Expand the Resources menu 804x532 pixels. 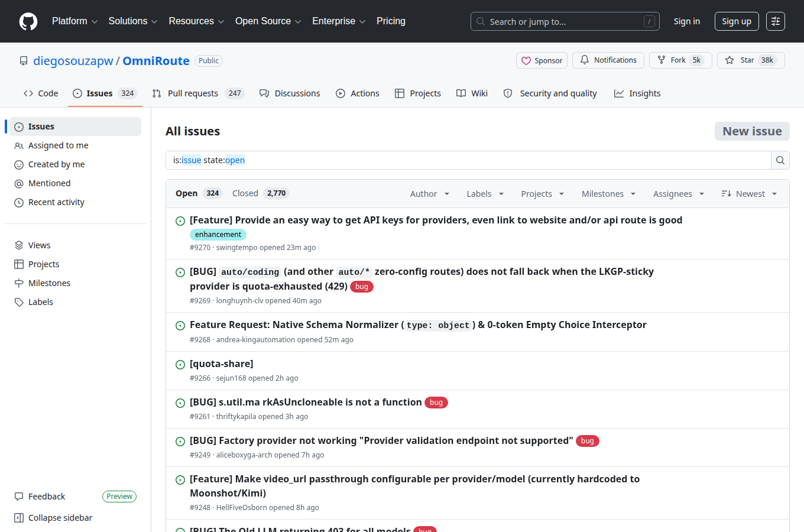[x=196, y=21]
